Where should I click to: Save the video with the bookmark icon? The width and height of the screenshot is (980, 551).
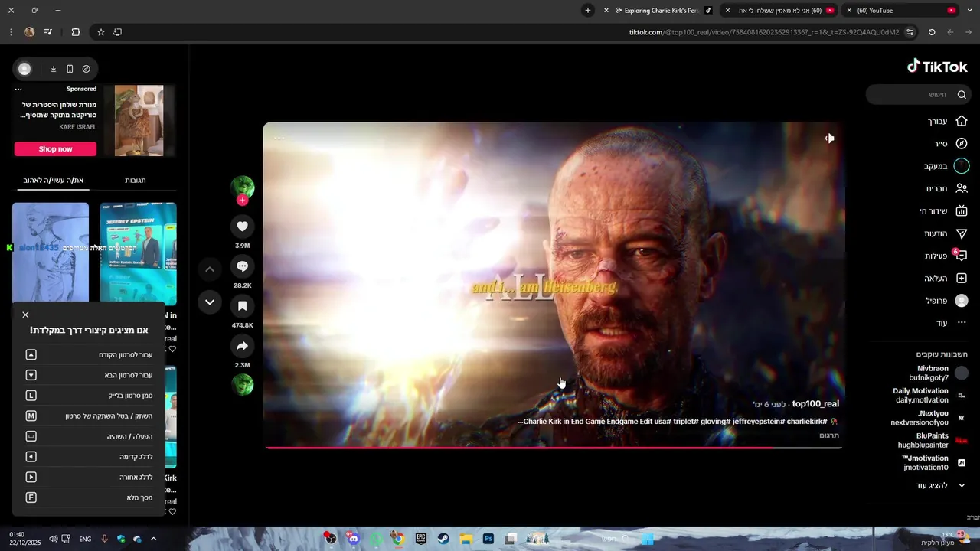242,306
